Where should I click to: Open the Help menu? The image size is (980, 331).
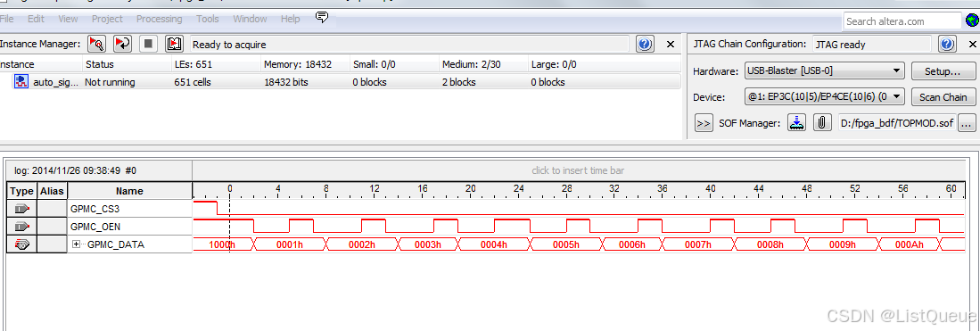(290, 19)
